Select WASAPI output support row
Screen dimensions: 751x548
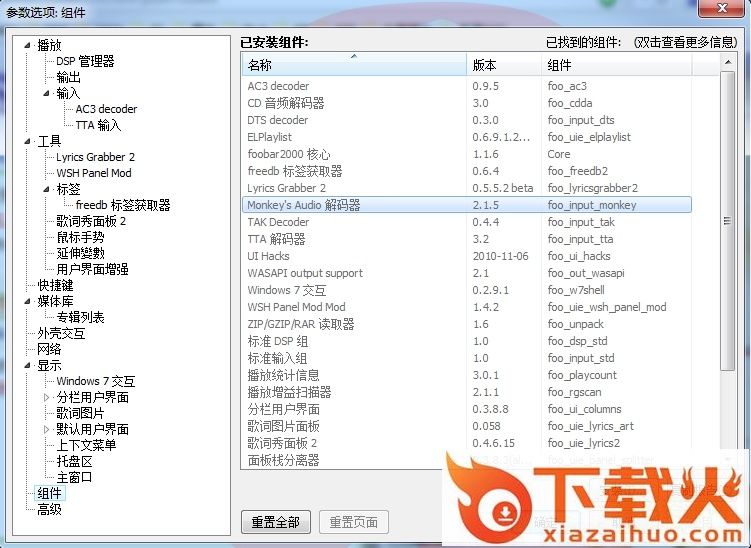coord(467,273)
